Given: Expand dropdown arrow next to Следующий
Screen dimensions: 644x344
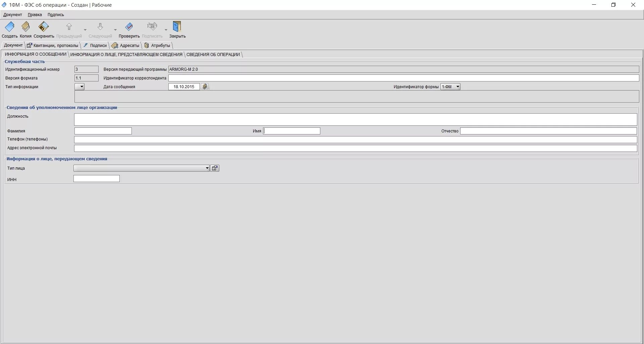Looking at the screenshot, I should click(x=115, y=30).
